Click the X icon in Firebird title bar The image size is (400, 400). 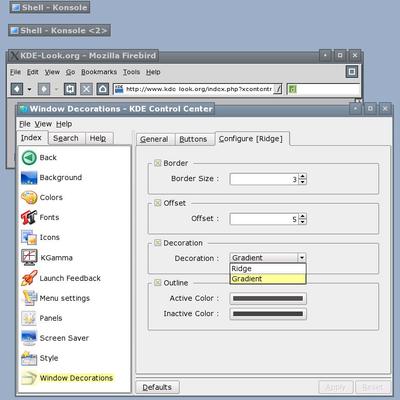click(x=14, y=56)
